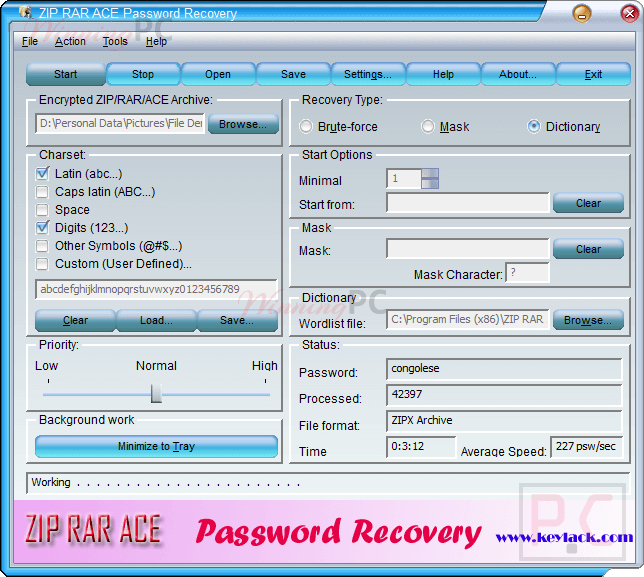Click the Stop toolbar button
Image resolution: width=644 pixels, height=577 pixels.
coord(143,74)
